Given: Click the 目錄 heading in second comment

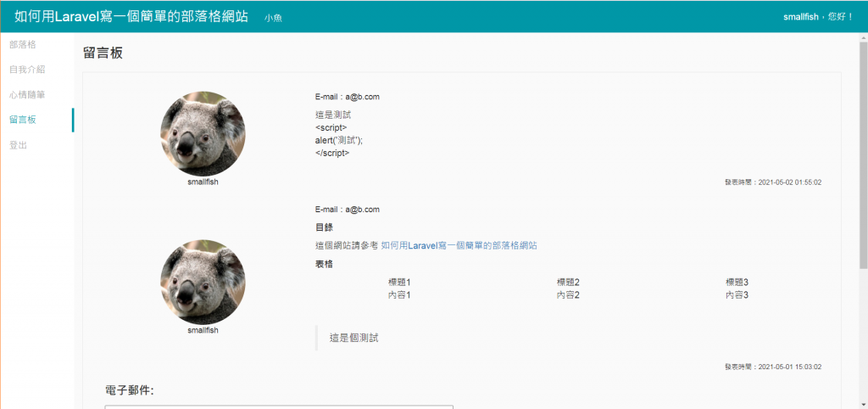Looking at the screenshot, I should click(324, 227).
